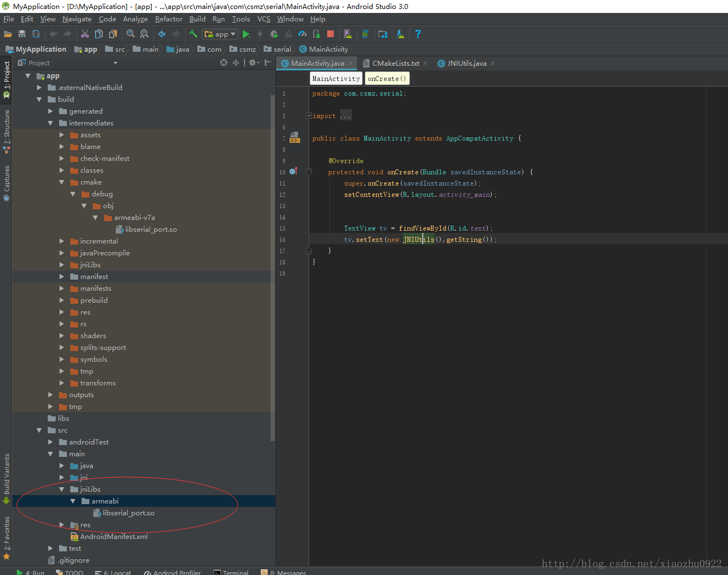
Task: Open the AVD Manager icon
Action: pyautogui.click(x=348, y=34)
